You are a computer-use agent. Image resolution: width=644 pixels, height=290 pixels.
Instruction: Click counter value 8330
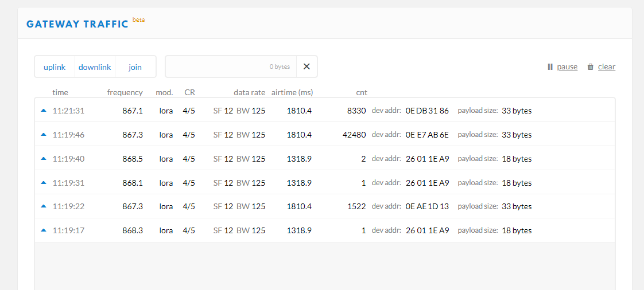point(356,111)
